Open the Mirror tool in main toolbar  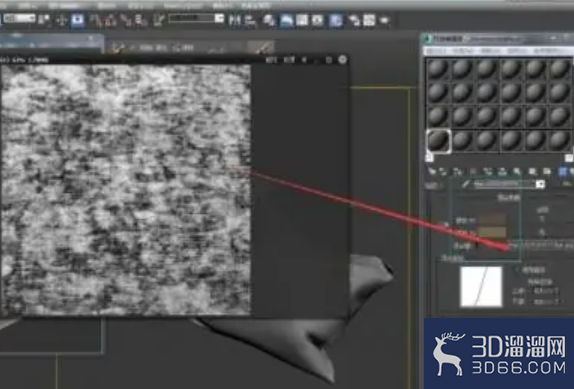tap(234, 20)
